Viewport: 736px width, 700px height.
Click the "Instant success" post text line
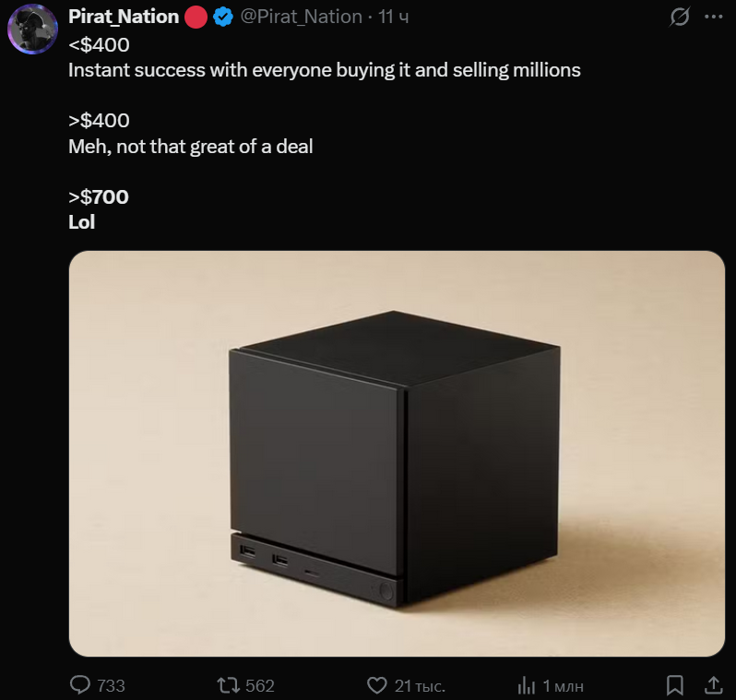324,69
